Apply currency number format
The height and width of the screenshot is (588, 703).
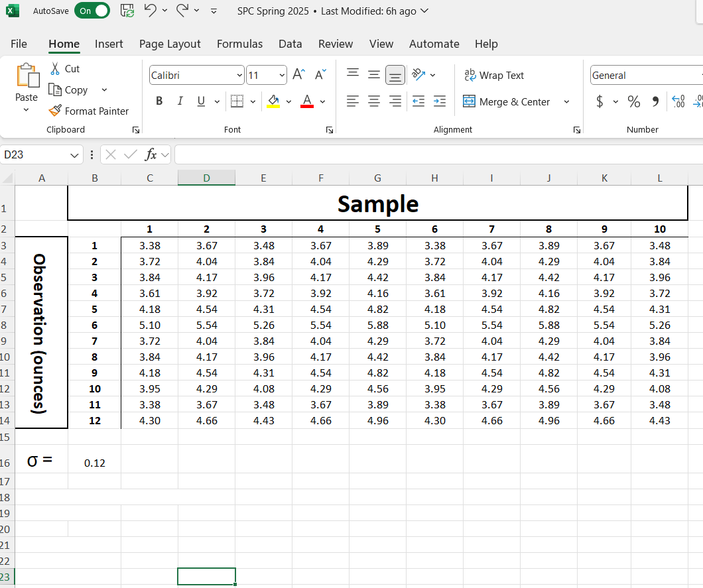(x=599, y=101)
